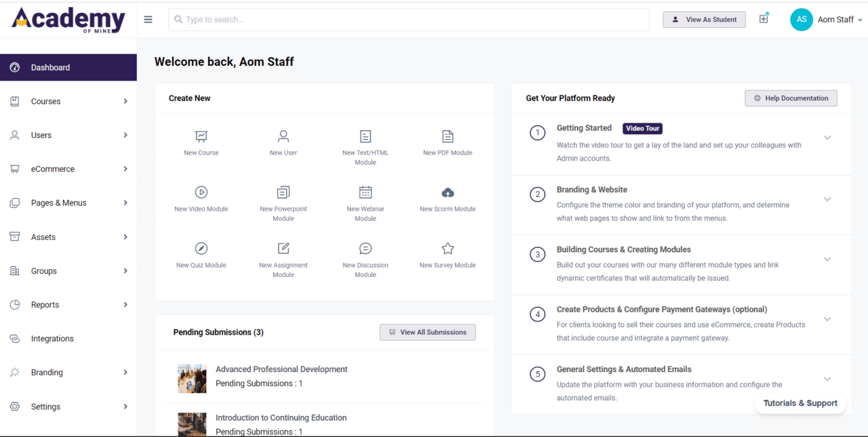The width and height of the screenshot is (868, 437).
Task: Click the New User icon
Action: click(x=283, y=137)
